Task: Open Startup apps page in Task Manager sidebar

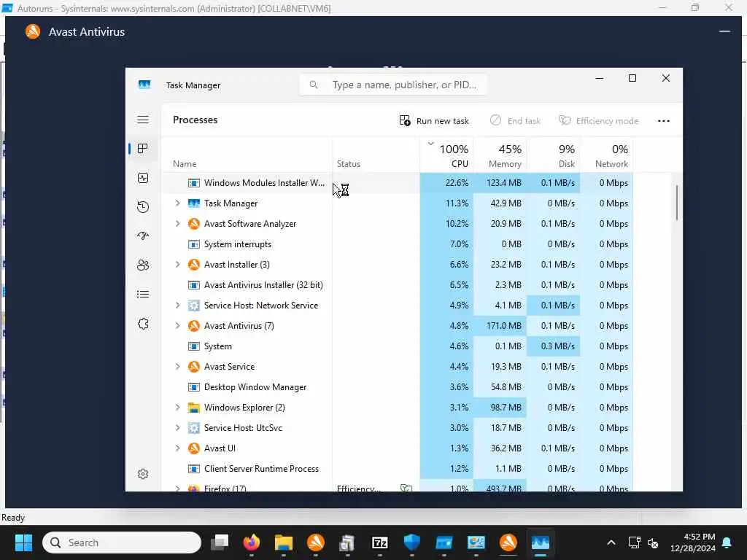Action: tap(143, 236)
